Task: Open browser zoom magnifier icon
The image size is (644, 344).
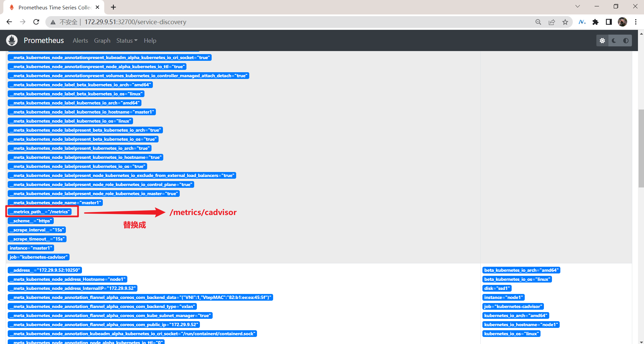Action: tap(538, 22)
